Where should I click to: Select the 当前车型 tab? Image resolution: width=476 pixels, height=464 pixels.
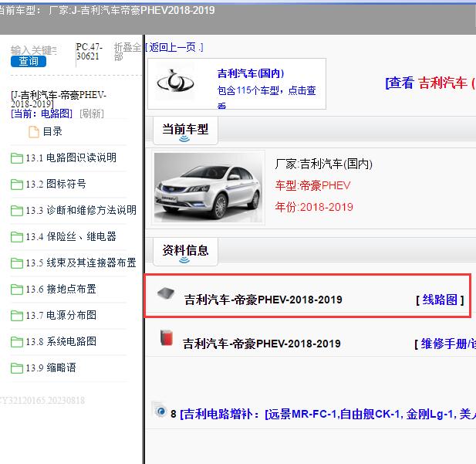click(185, 130)
